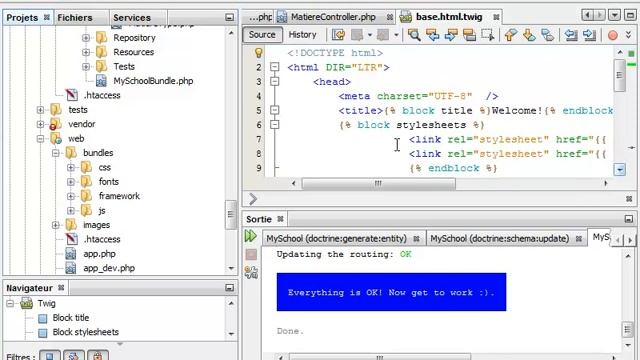Open editor tabs dropdown list arrow

614,16
